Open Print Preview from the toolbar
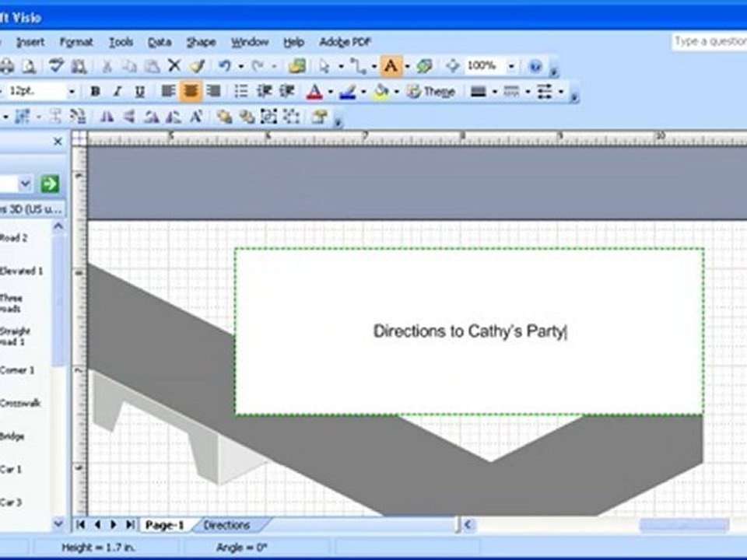This screenshot has height=560, width=747. click(30, 66)
